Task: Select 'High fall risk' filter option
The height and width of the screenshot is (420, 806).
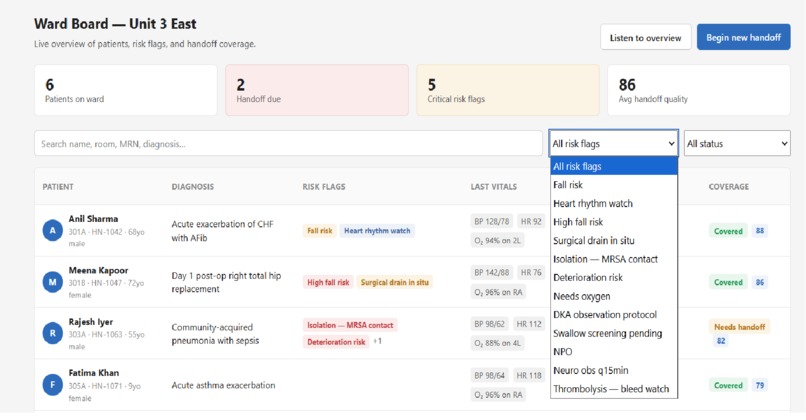Action: click(x=614, y=222)
